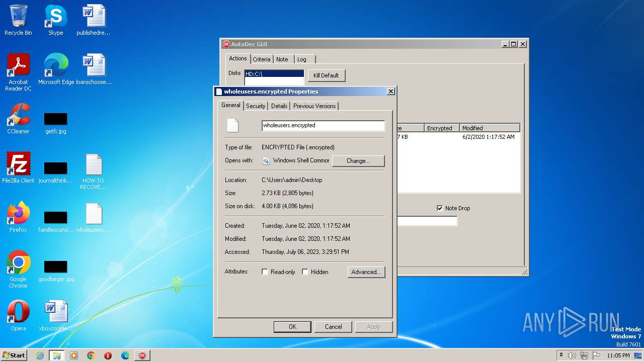Image resolution: width=644 pixels, height=362 pixels.
Task: Open the publishedre Word document icon
Action: pyautogui.click(x=94, y=20)
